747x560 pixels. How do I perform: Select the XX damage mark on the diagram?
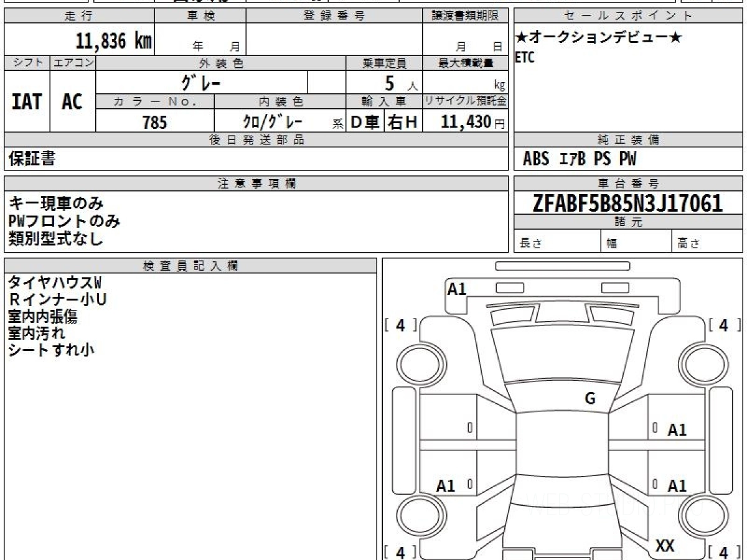pos(665,546)
